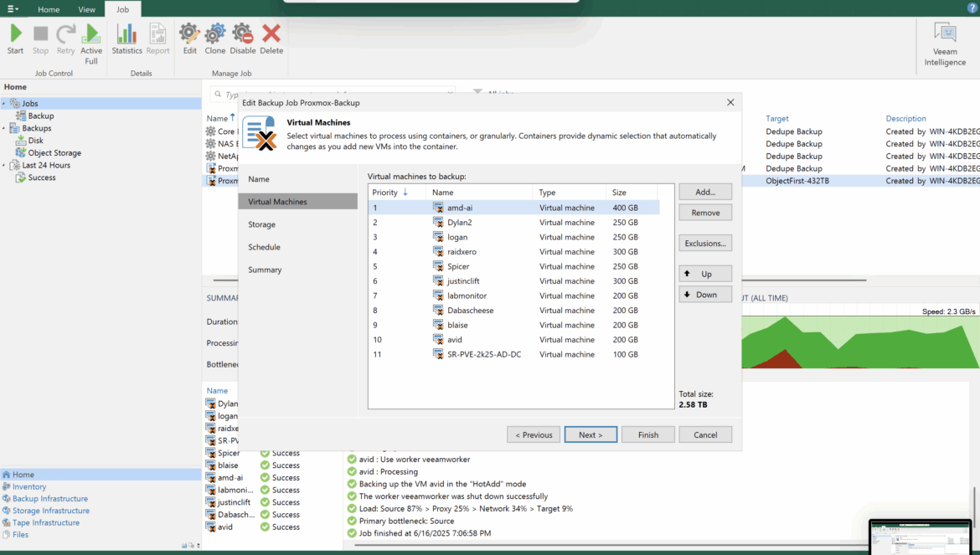Sort jobs by Description column

pyautogui.click(x=905, y=119)
